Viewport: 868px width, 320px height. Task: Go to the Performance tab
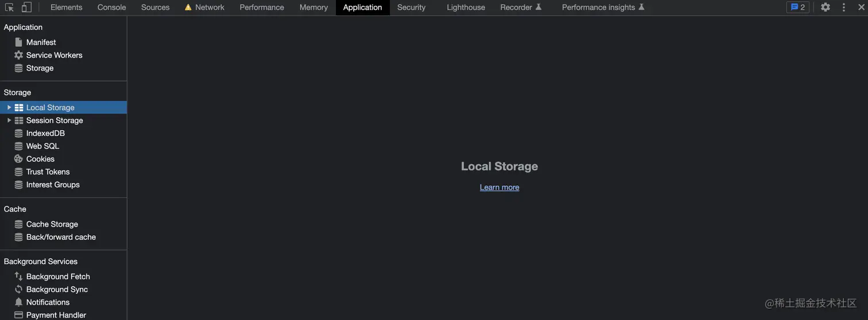(262, 7)
